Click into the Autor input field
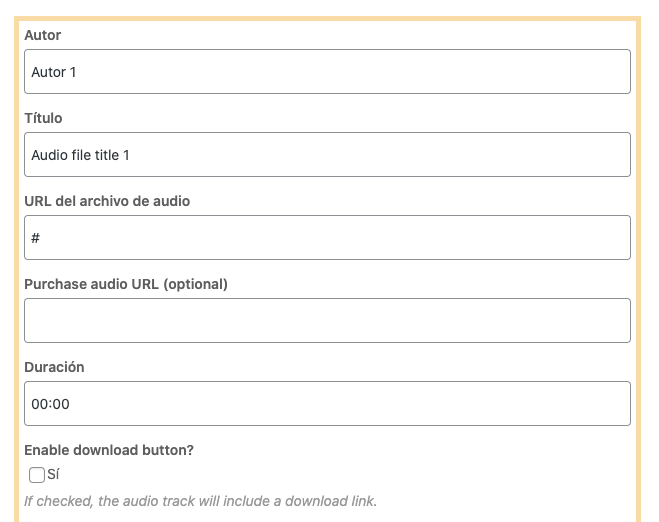 pos(327,72)
